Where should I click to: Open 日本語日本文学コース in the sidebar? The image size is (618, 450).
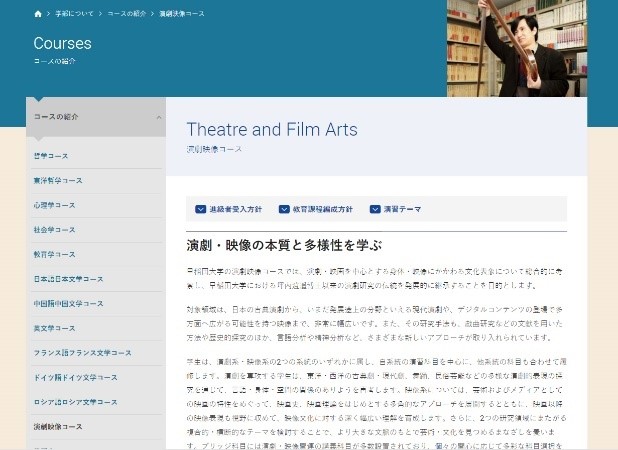69,279
